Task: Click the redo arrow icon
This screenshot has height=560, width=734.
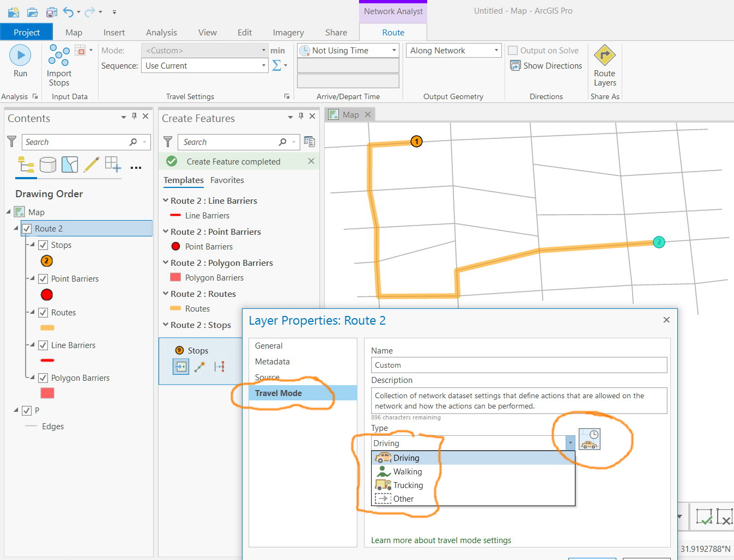Action: [90, 11]
